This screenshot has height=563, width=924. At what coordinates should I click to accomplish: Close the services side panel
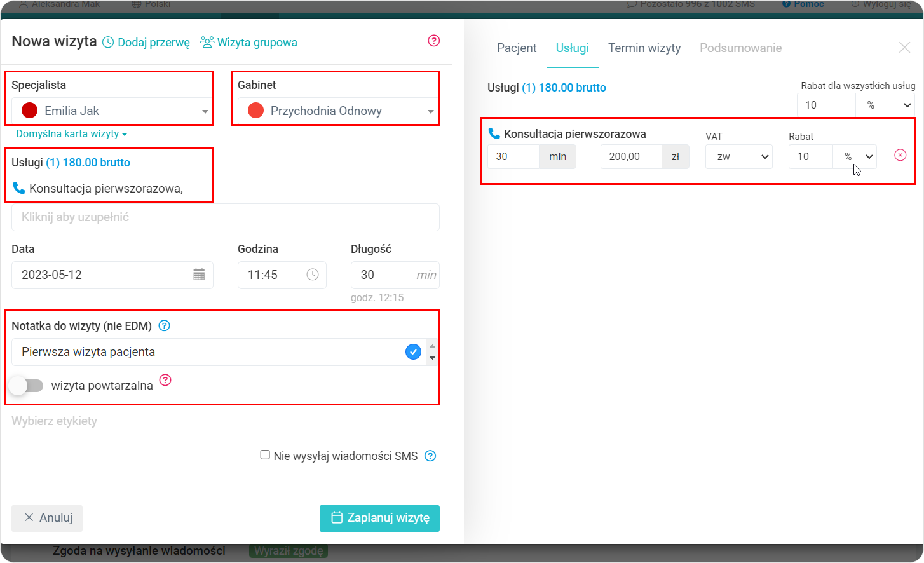tap(904, 48)
